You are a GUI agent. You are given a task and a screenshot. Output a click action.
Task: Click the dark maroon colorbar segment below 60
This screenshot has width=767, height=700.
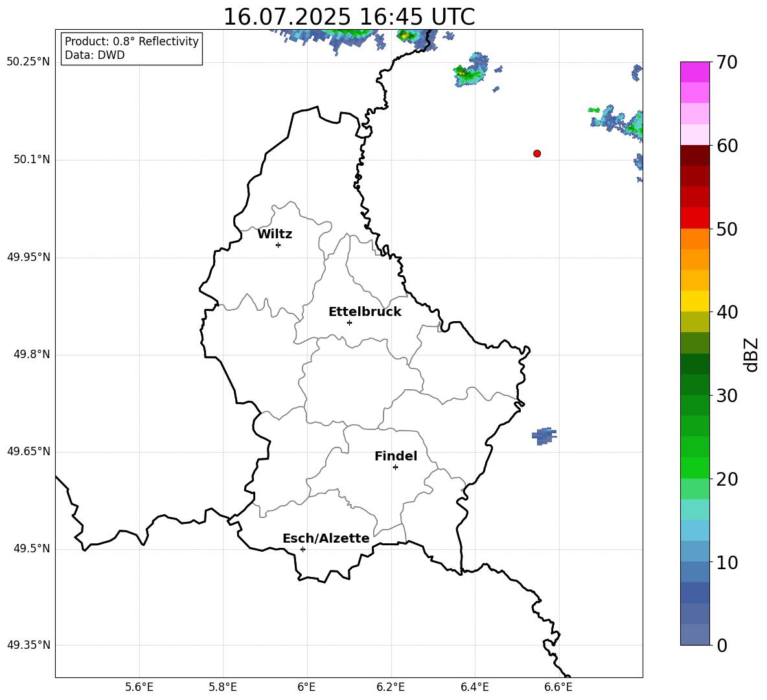coord(695,155)
